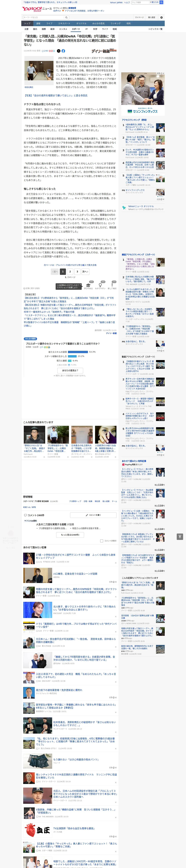Open the 科学 category
Viewport: 186px width, 868px height.
tap(95, 29)
